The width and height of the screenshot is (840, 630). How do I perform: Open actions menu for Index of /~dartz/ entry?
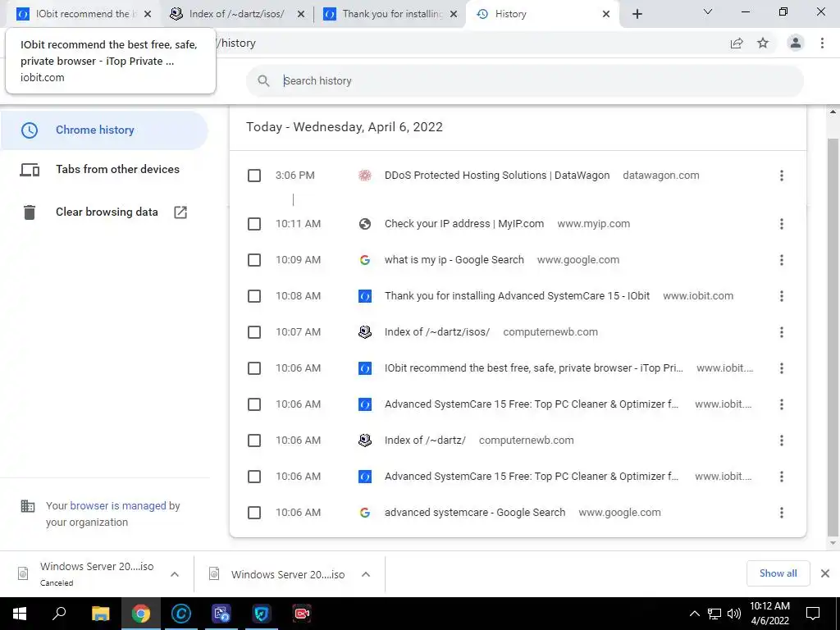click(x=782, y=441)
